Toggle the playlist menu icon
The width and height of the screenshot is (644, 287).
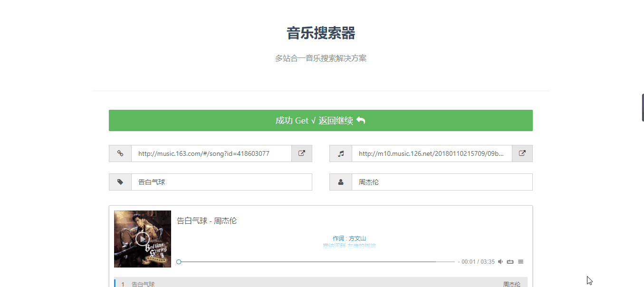[x=521, y=262]
